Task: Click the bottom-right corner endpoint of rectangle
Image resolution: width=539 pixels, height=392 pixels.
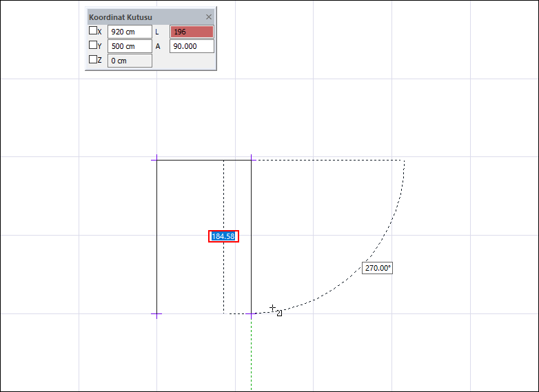Action: click(x=252, y=314)
